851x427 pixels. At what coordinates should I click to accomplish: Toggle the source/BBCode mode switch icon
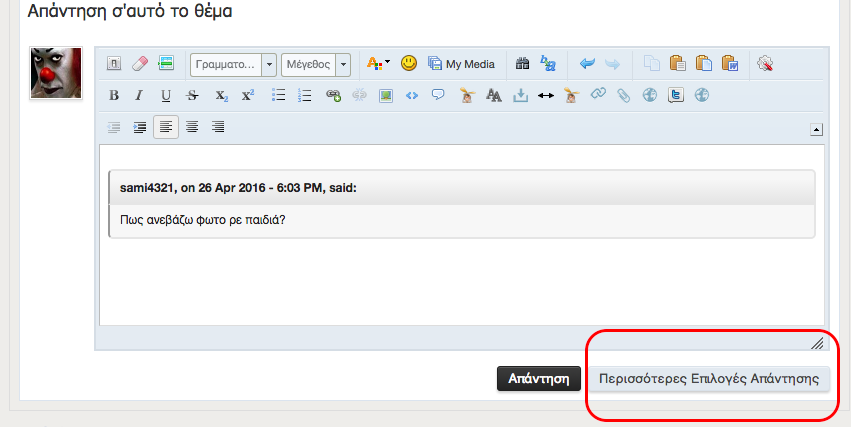[x=113, y=64]
